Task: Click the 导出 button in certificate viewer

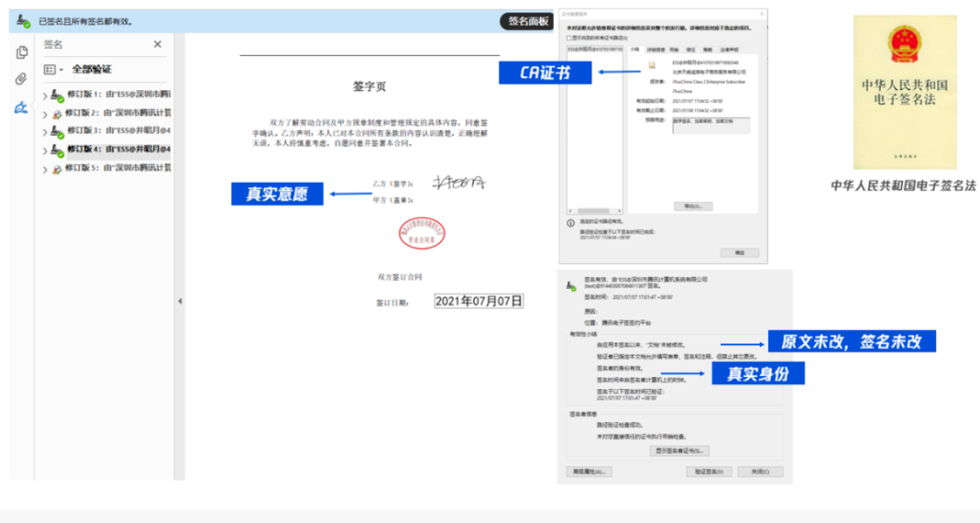Action: 693,206
